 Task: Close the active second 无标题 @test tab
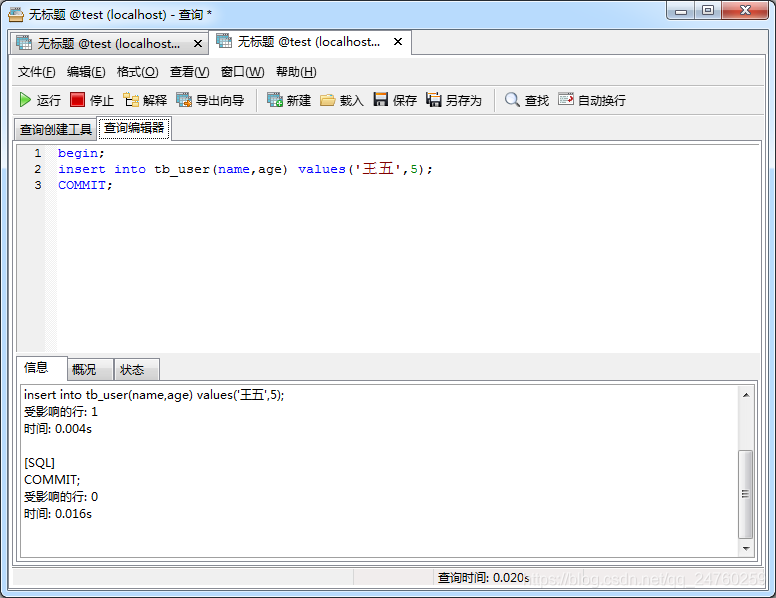(x=398, y=42)
